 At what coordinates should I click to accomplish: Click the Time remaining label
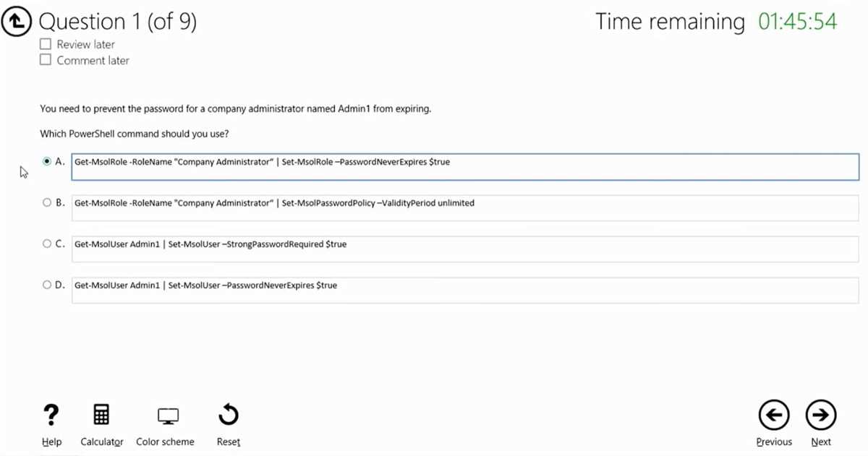670,22
